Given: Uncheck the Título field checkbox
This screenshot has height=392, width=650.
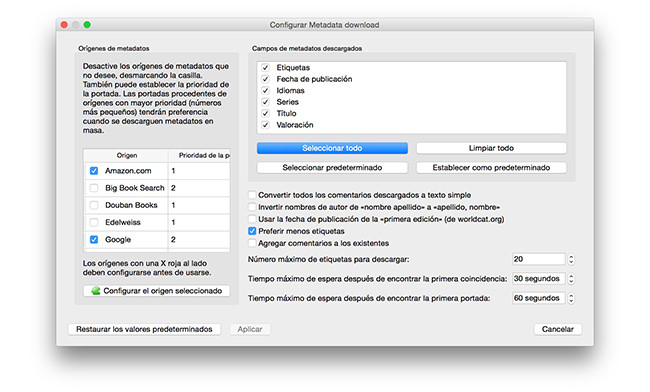Looking at the screenshot, I should tap(265, 113).
